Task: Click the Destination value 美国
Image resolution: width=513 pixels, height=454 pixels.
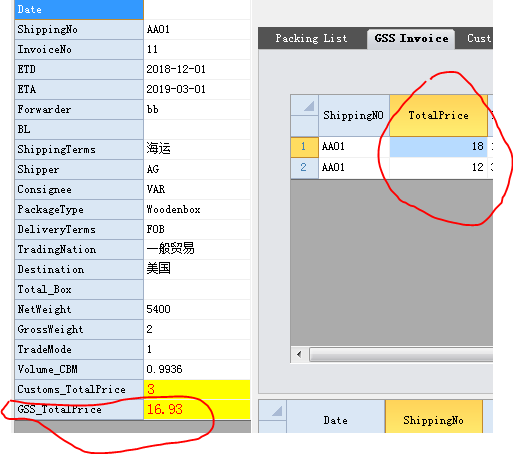Action: (x=197, y=269)
